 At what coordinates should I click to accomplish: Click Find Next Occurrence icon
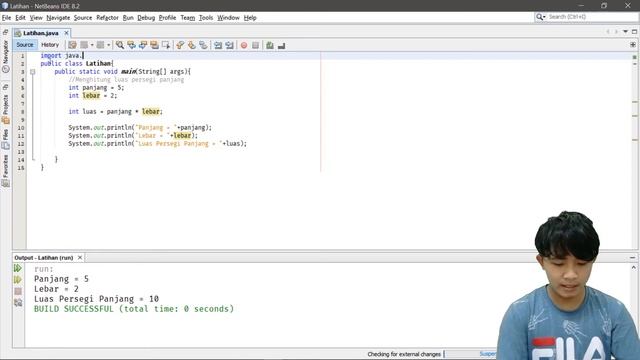click(142, 45)
